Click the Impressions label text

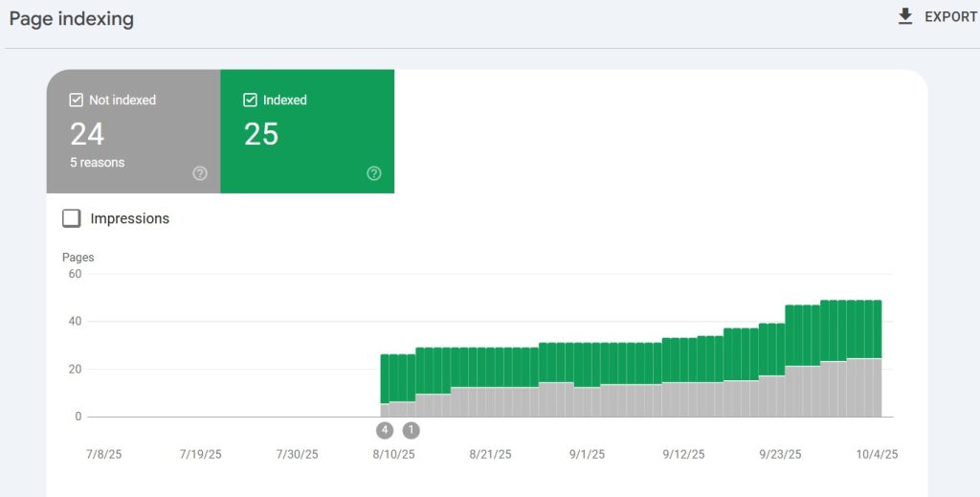[129, 218]
